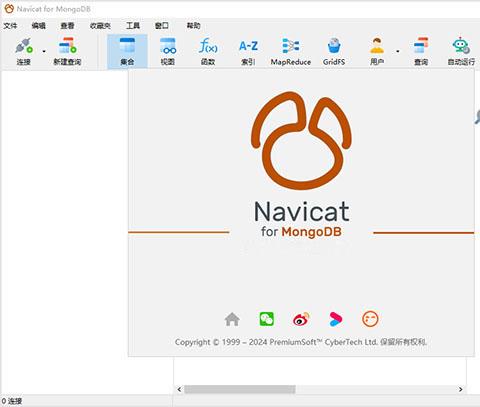Click the orange round face icon
Image resolution: width=480 pixels, height=407 pixels.
click(x=370, y=319)
